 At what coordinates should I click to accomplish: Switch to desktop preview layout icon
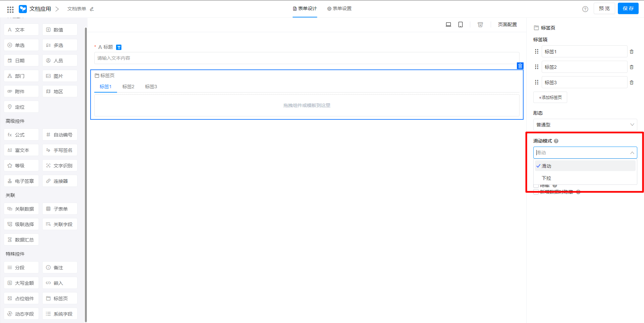click(448, 24)
